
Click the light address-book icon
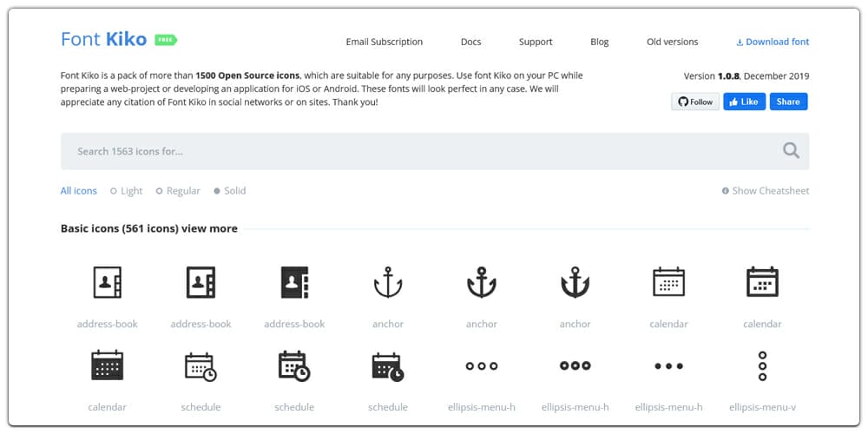click(107, 282)
